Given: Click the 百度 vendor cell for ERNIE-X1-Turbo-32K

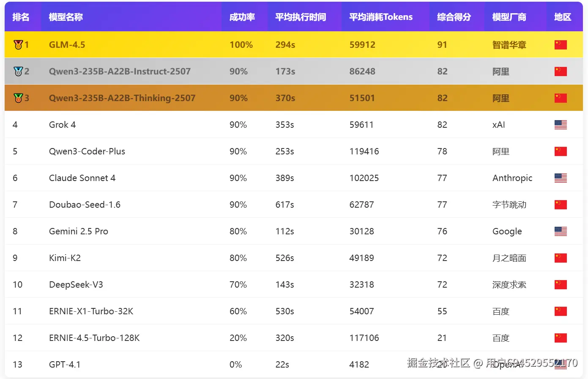Looking at the screenshot, I should click(x=501, y=311).
